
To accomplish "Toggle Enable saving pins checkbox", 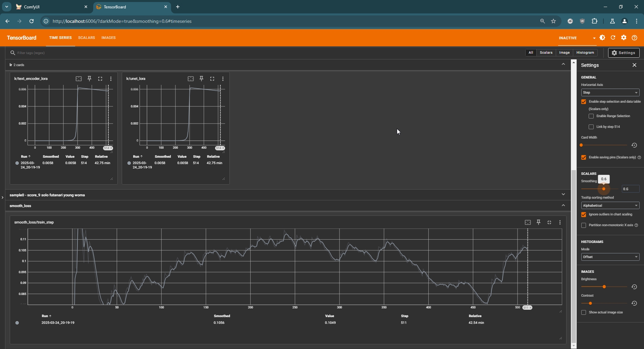I will coord(584,157).
